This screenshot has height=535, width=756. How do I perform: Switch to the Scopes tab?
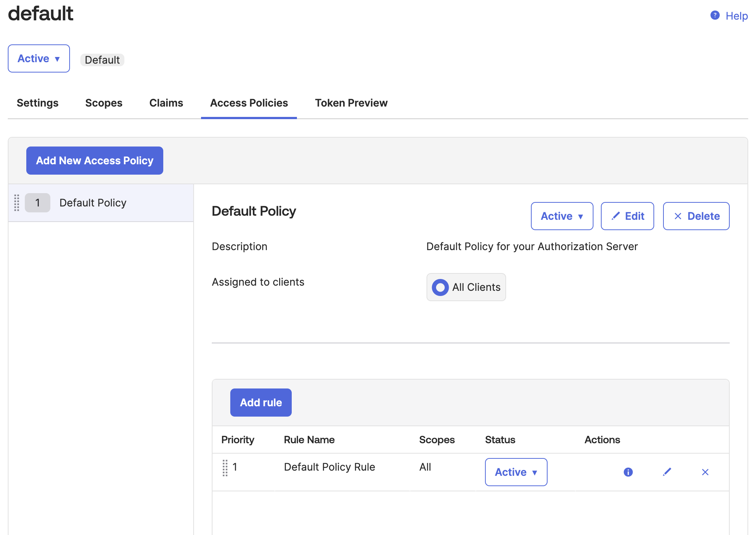104,103
